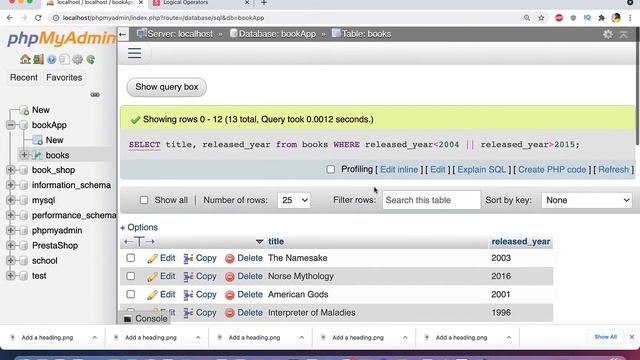Select checkbox for Norse Mythology row
The width and height of the screenshot is (640, 360).
(131, 276)
